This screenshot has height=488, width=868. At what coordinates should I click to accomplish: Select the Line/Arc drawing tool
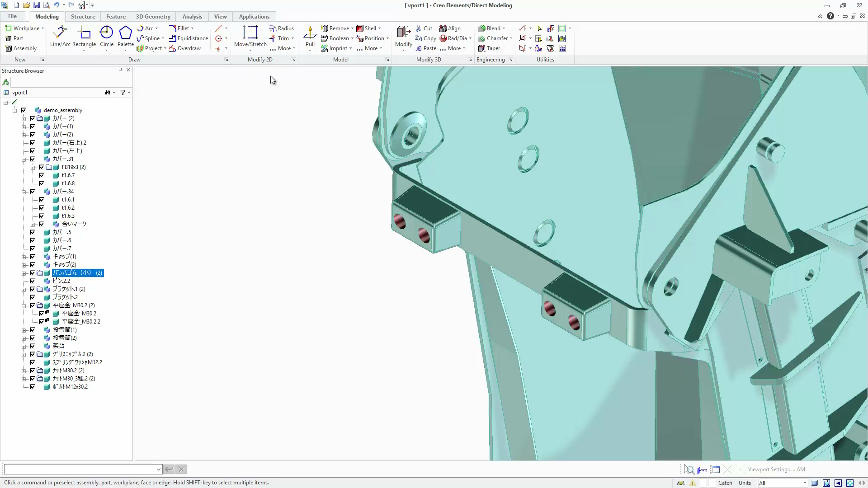(60, 36)
